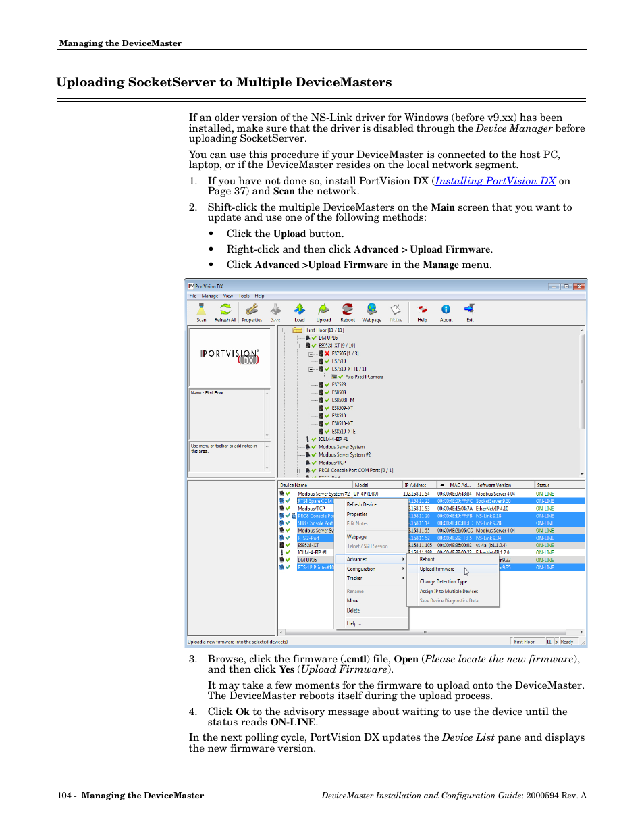Choose Help... in the context menu
The width and height of the screenshot is (644, 834).
click(x=371, y=623)
